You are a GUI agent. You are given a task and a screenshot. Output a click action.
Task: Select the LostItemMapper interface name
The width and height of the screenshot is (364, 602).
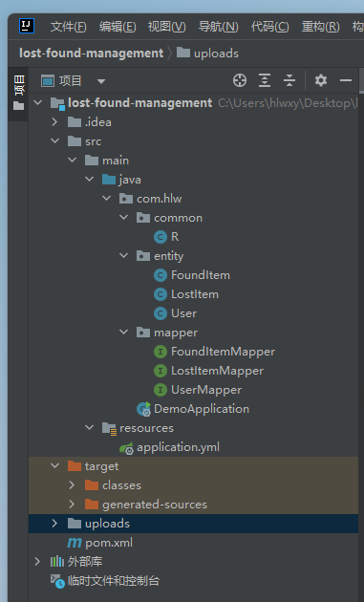point(217,371)
